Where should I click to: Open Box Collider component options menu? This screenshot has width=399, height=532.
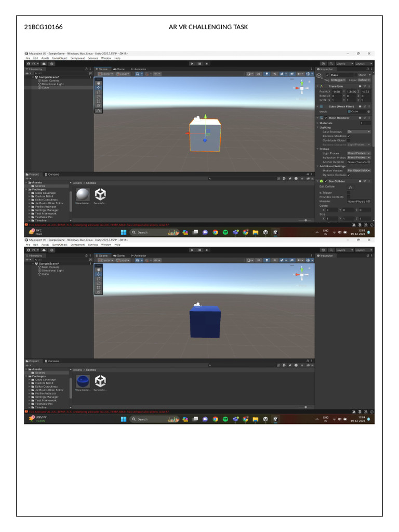[x=369, y=181]
